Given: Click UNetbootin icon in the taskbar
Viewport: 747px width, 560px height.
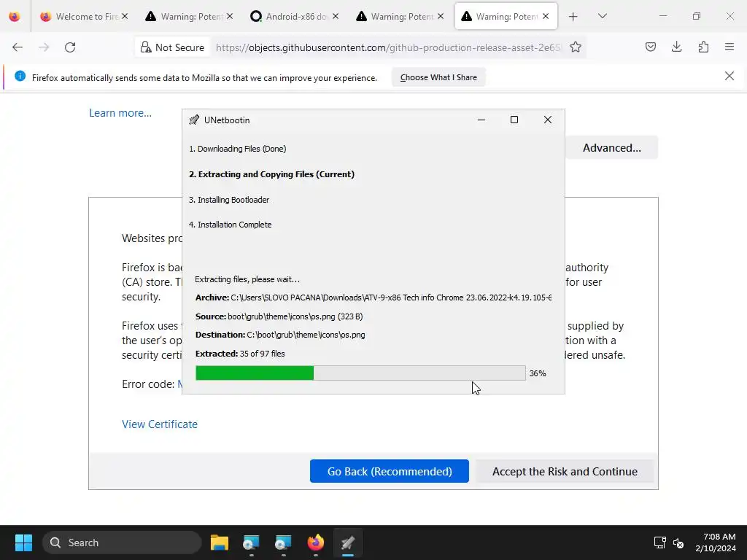Looking at the screenshot, I should (348, 542).
